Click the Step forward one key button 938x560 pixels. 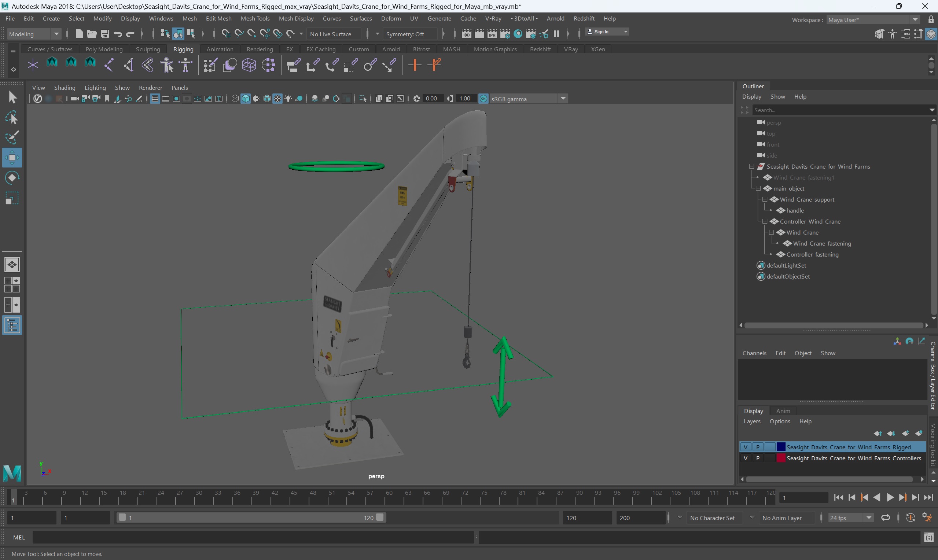902,497
